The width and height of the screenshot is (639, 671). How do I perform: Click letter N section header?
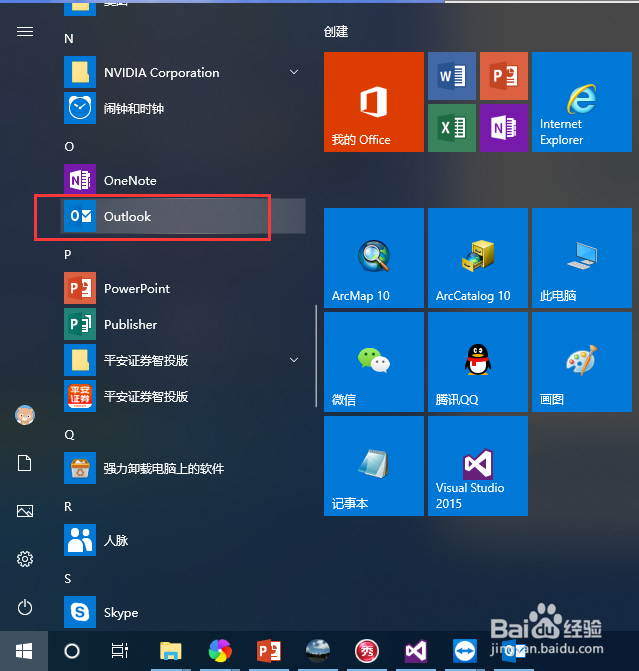69,39
